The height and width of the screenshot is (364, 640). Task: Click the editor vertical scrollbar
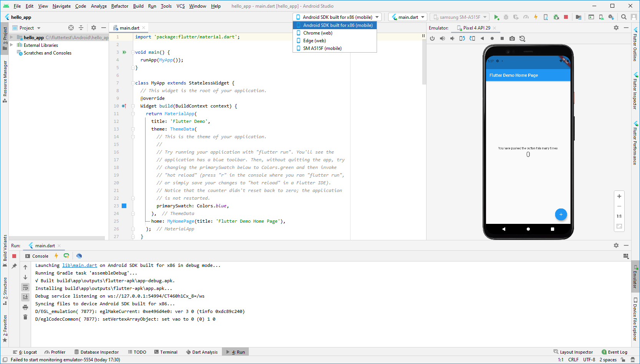coord(424,61)
